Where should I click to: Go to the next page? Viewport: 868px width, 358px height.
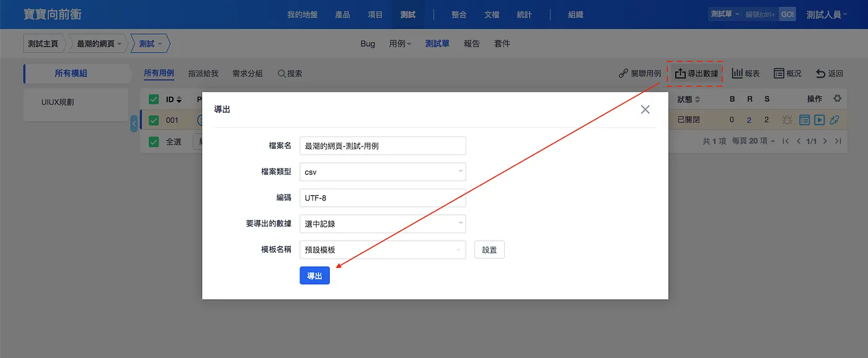click(x=825, y=141)
